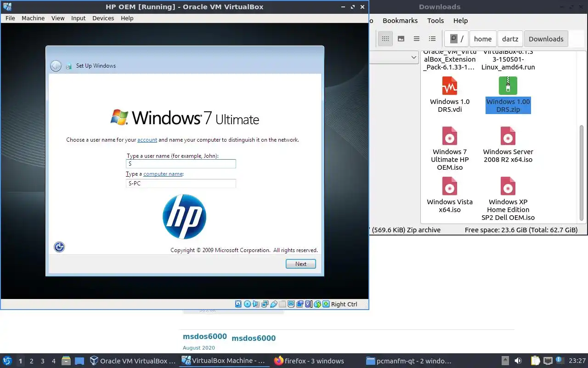Click the file manager launcher in taskbar
The height and width of the screenshot is (368, 588).
tap(66, 361)
